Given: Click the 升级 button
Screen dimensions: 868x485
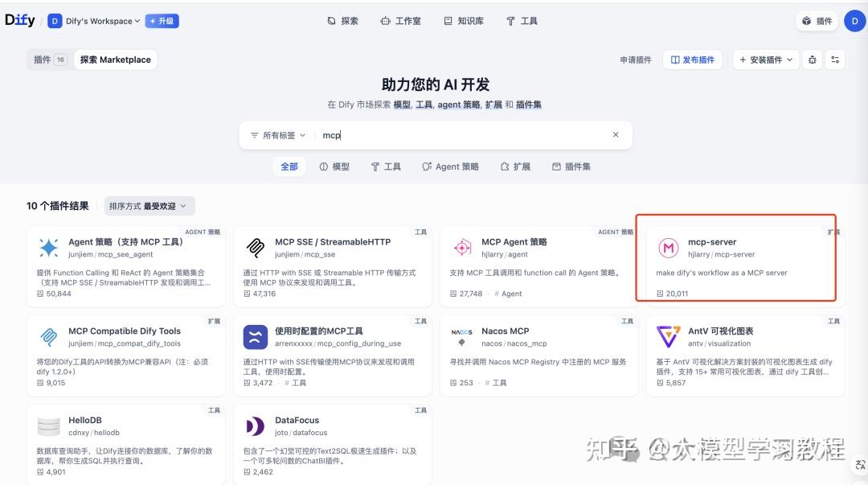Looking at the screenshot, I should coord(162,20).
